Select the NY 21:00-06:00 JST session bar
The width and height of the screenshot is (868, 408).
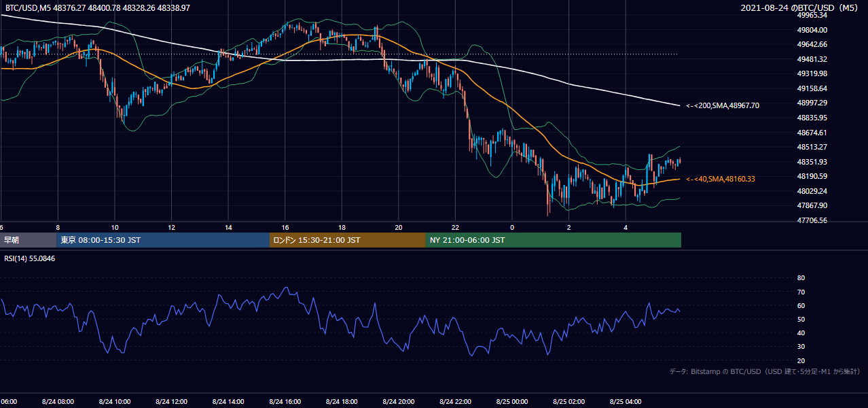click(x=554, y=240)
